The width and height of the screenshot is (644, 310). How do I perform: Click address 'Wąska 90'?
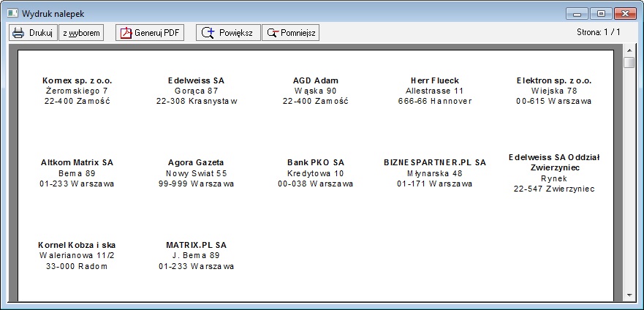[x=316, y=91]
